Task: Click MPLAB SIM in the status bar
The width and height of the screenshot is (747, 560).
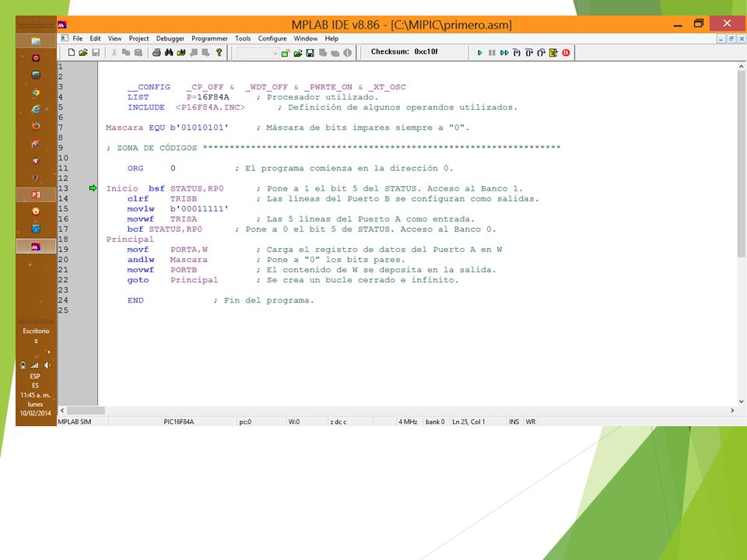Action: (x=75, y=422)
